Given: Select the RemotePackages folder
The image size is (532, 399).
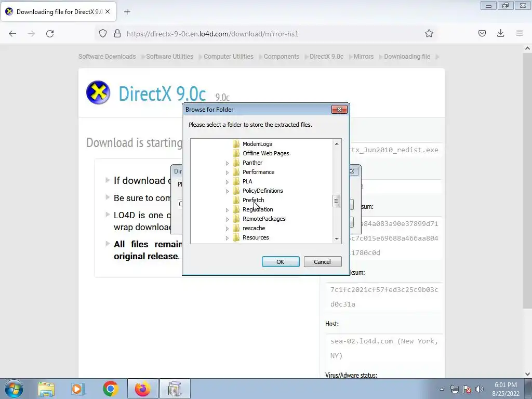Looking at the screenshot, I should pyautogui.click(x=264, y=219).
